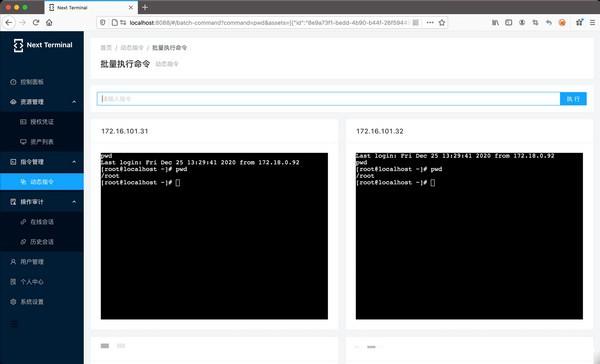Click the 动态指令 breadcrumb link
This screenshot has width=600, height=364.
click(132, 47)
